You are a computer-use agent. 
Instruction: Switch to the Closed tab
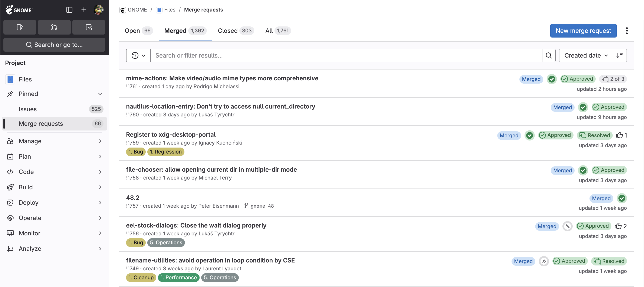(x=236, y=31)
